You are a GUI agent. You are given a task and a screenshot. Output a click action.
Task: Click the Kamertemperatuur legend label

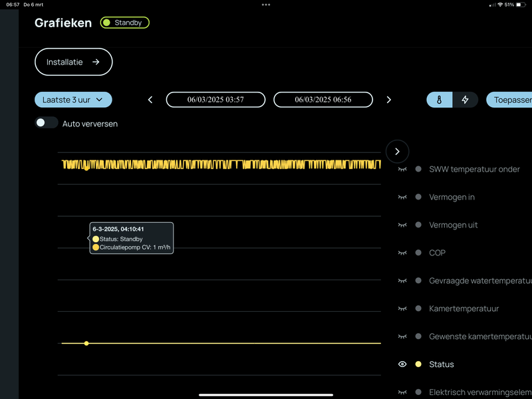pyautogui.click(x=464, y=309)
